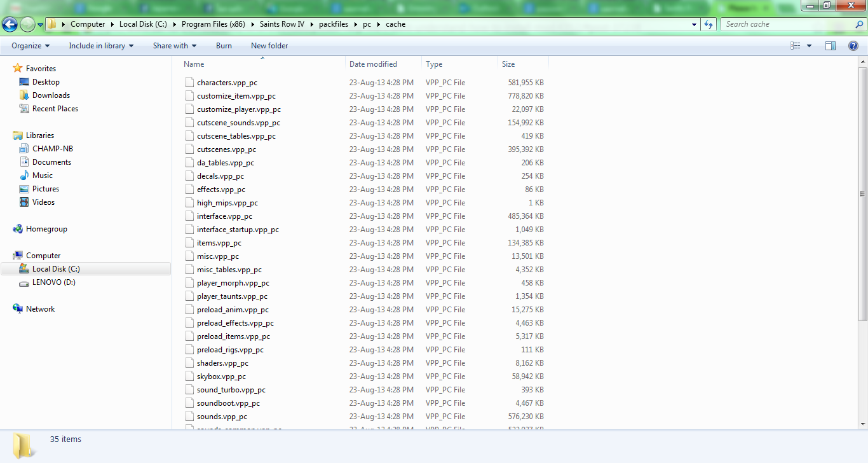Open the Share with menu
This screenshot has width=868, height=463.
pyautogui.click(x=175, y=46)
